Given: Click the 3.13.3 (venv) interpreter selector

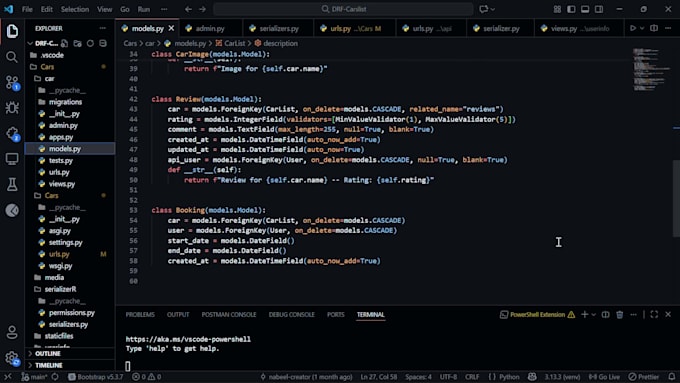Looking at the screenshot, I should click(562, 376).
